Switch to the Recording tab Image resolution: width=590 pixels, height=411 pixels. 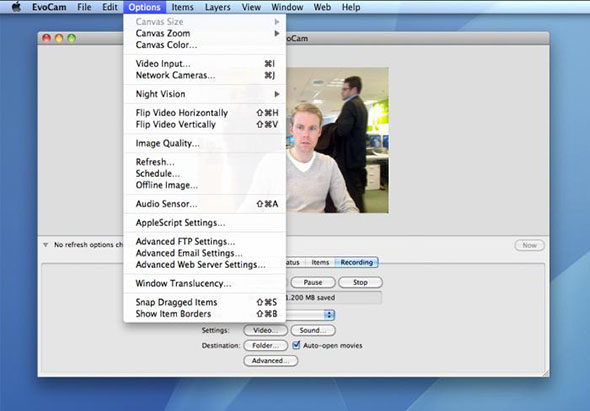pyautogui.click(x=356, y=262)
